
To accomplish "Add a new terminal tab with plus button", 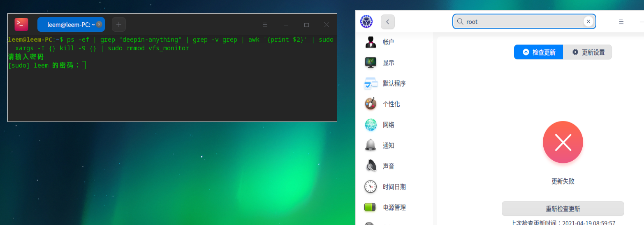I will pos(119,24).
